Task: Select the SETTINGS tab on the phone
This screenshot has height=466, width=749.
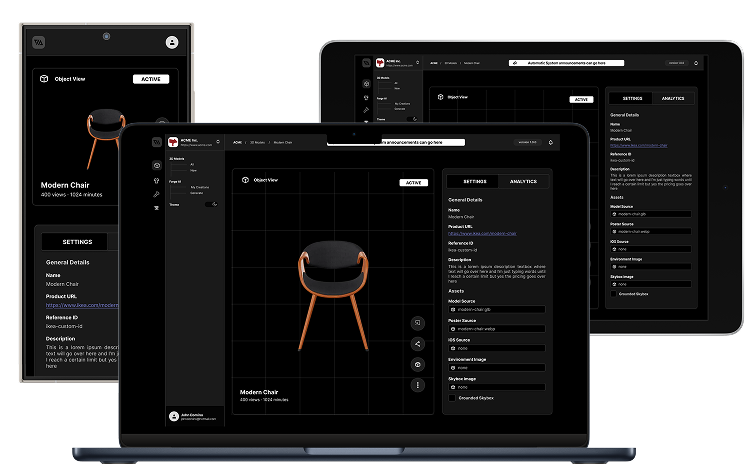Action: 77,242
